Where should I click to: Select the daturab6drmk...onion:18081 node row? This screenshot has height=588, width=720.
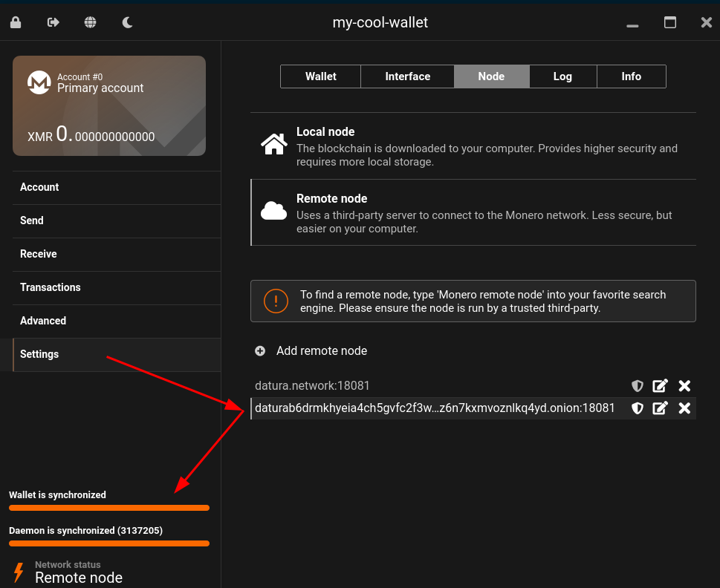(473, 408)
